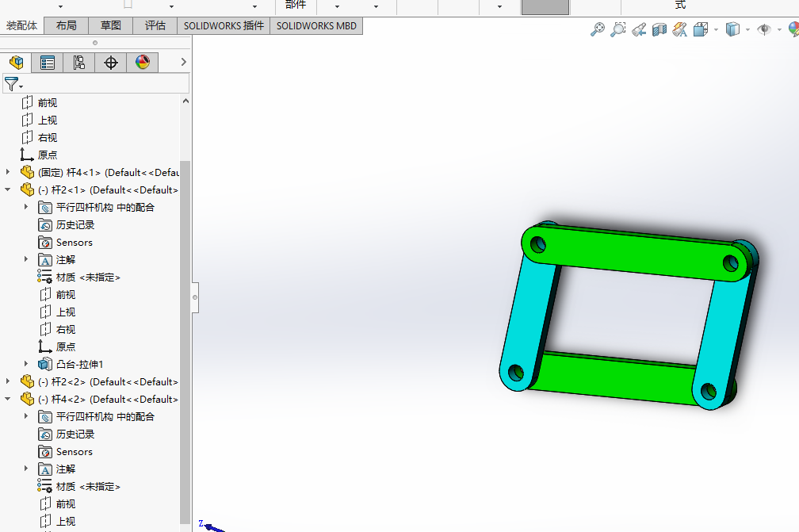The height and width of the screenshot is (532, 799).
Task: Expand the mates folder under 杆4<2>
Action: click(x=26, y=416)
